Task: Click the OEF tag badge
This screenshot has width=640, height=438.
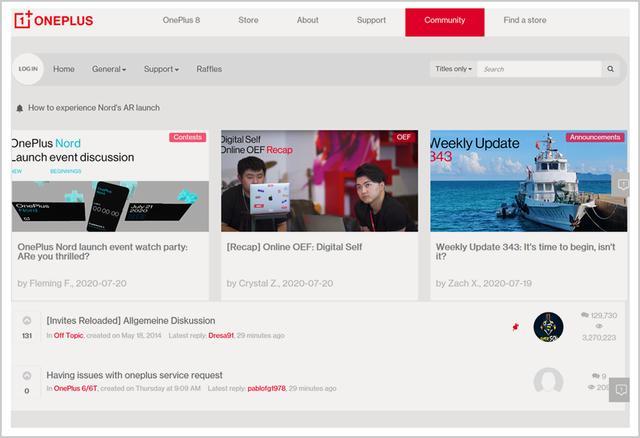Action: [x=403, y=137]
